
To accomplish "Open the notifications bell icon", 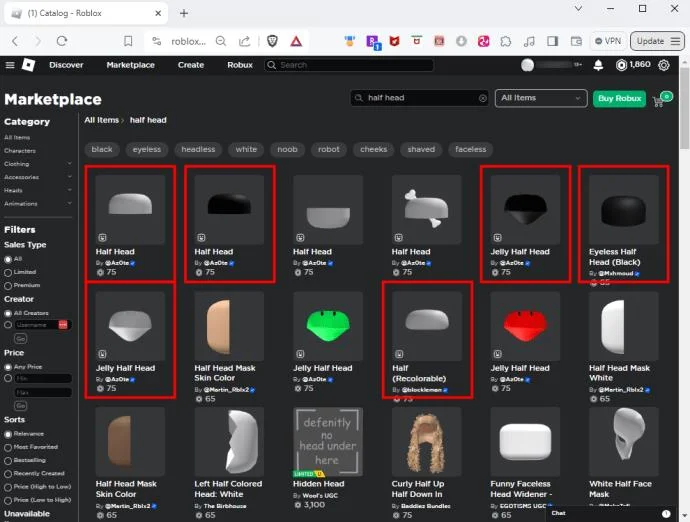I will click(598, 65).
